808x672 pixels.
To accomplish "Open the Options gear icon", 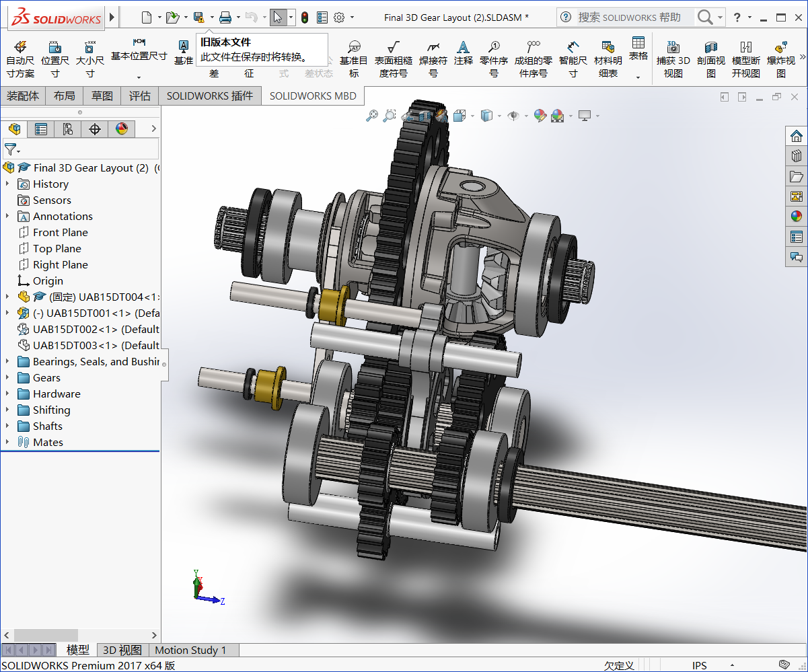I will pyautogui.click(x=339, y=17).
